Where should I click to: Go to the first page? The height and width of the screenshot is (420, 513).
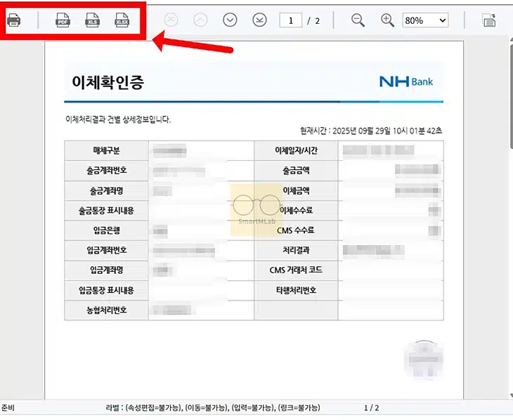171,20
